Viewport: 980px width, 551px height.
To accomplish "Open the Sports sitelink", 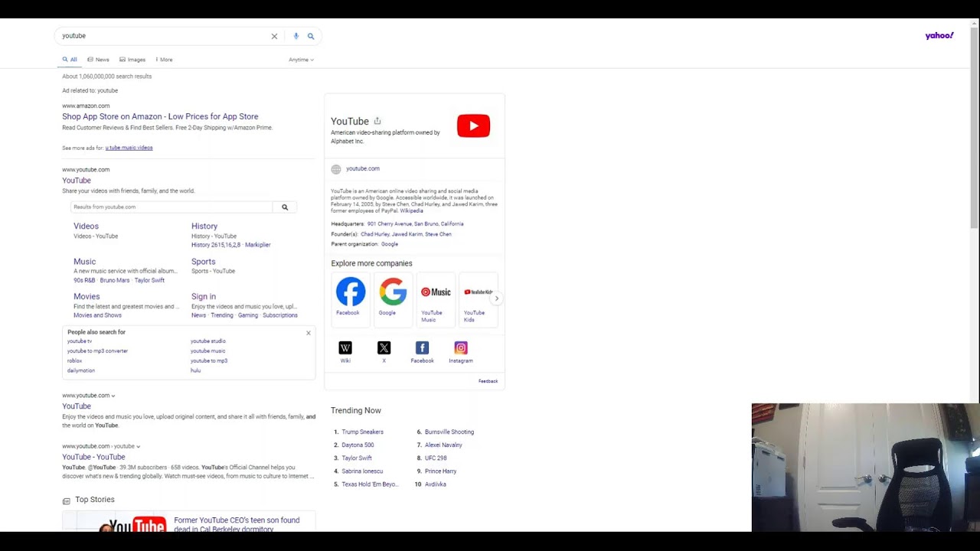I will pos(203,262).
